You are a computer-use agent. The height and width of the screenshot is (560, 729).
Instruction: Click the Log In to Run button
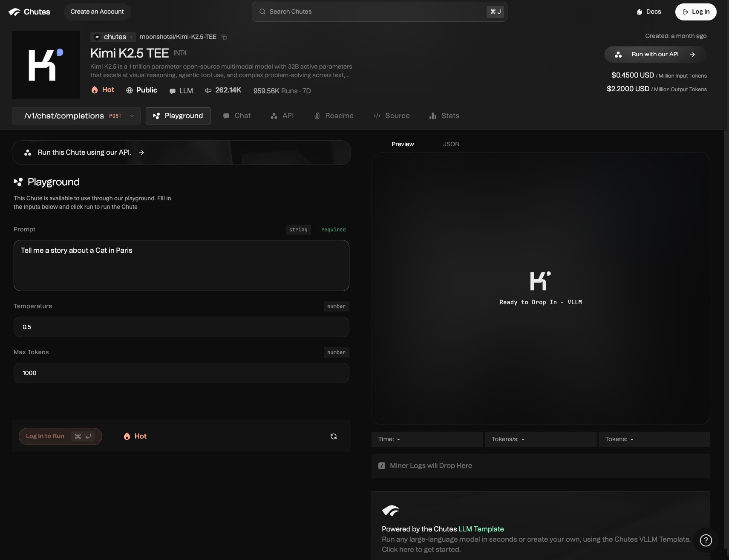point(61,436)
